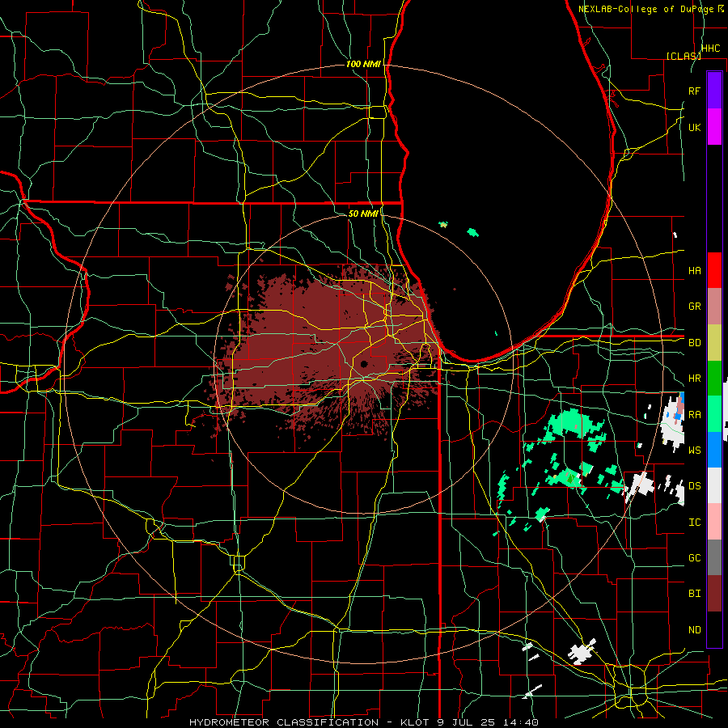Click the WS legend label
Viewport: 728px width, 728px height.
(695, 450)
